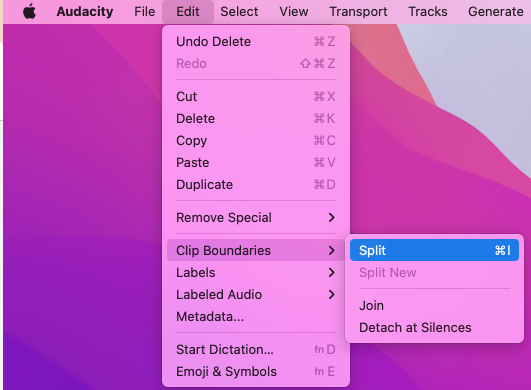Choose Duplicate from the Edit menu
Image resolution: width=531 pixels, height=390 pixels.
[256, 185]
